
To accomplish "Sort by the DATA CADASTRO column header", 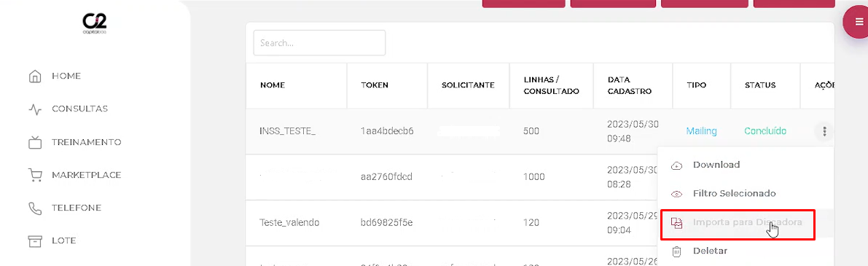I will tap(630, 85).
